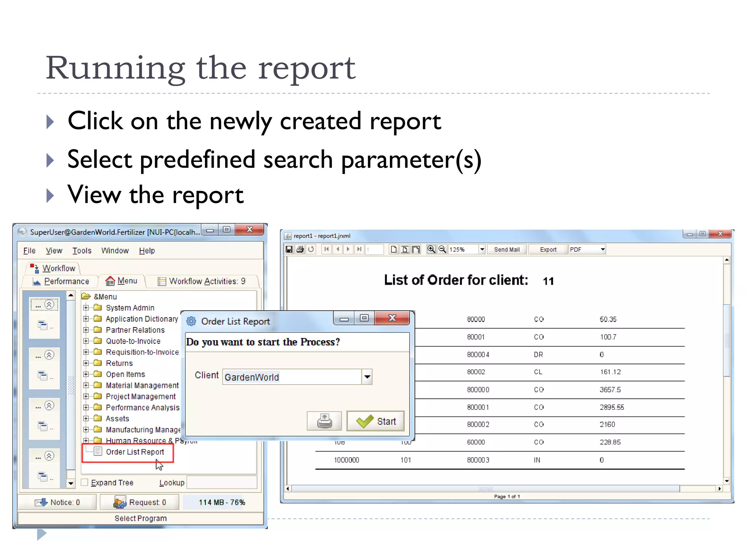Screen dimensions: 747x560
Task: Jump to the last report page
Action: [359, 249]
